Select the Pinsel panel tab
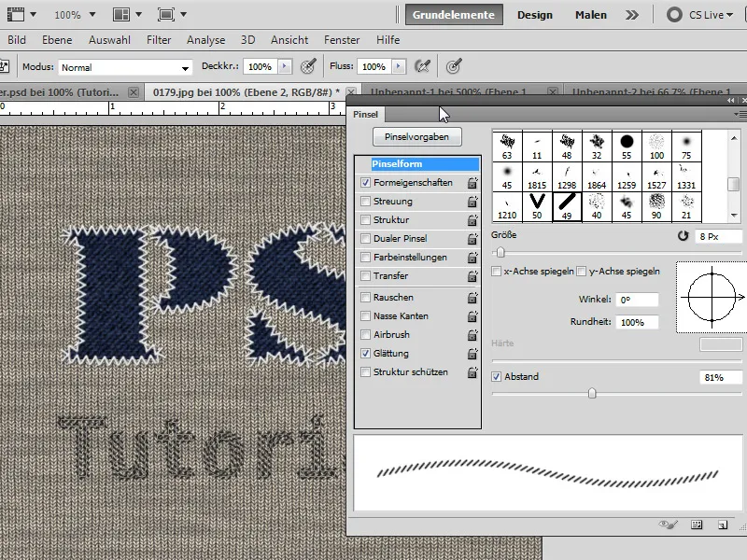This screenshot has width=747, height=560. [365, 114]
